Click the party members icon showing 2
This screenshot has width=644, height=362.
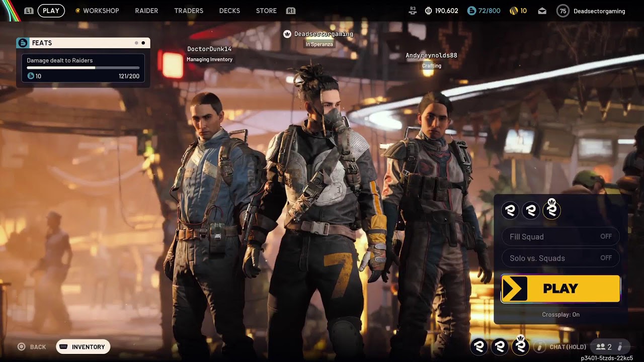coord(600,346)
